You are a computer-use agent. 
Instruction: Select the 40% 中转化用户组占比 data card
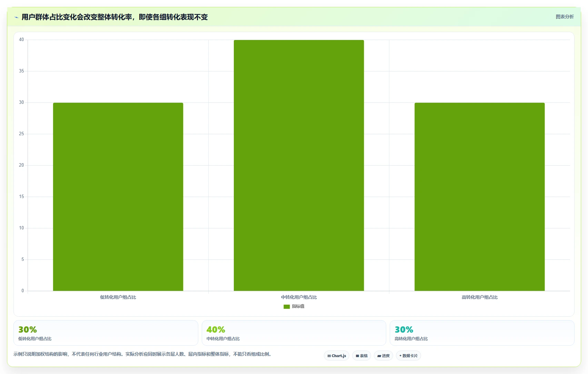tap(294, 333)
